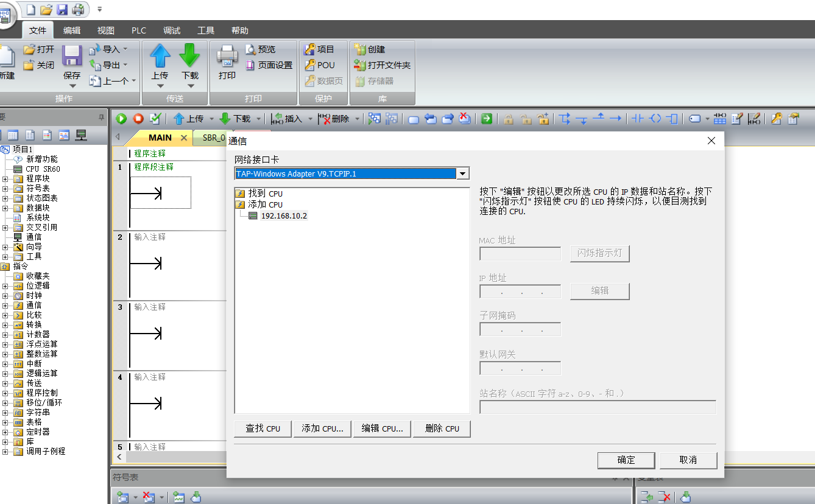Switch to the 视图 ribbon tab
The image size is (815, 504).
pos(105,30)
